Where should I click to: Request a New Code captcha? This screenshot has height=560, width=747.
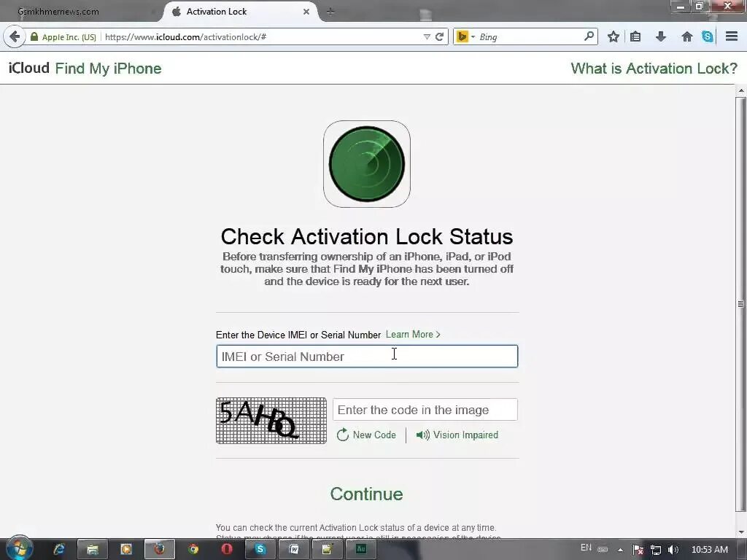click(x=366, y=435)
